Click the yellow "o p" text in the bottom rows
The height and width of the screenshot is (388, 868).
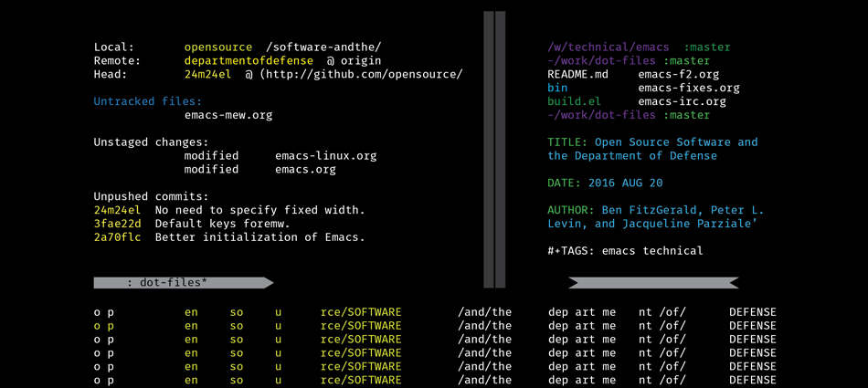[103, 326]
